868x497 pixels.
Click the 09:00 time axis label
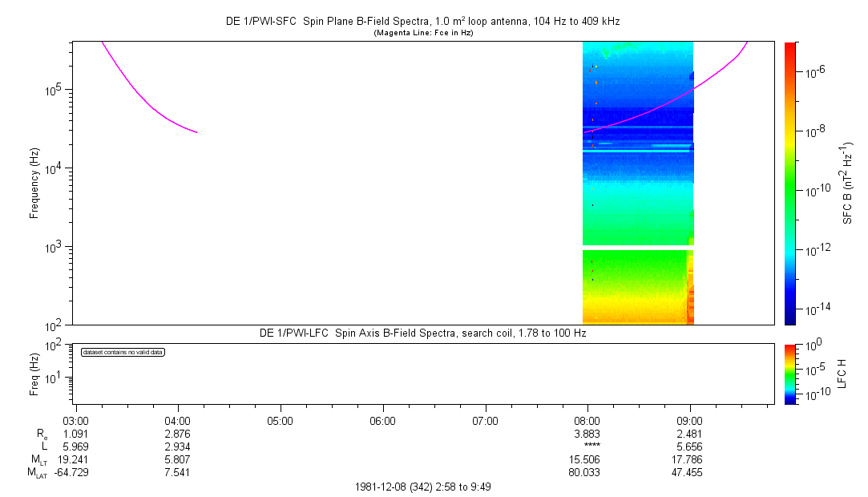pyautogui.click(x=690, y=420)
